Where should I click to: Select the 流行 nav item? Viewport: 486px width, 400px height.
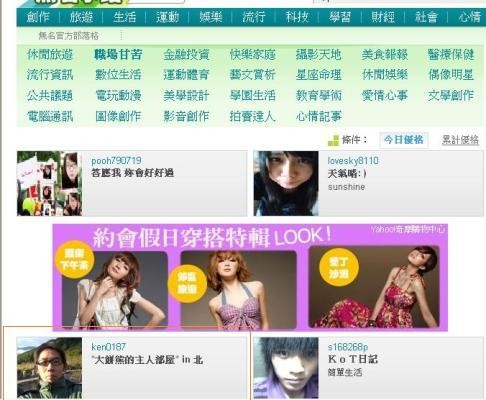(254, 17)
